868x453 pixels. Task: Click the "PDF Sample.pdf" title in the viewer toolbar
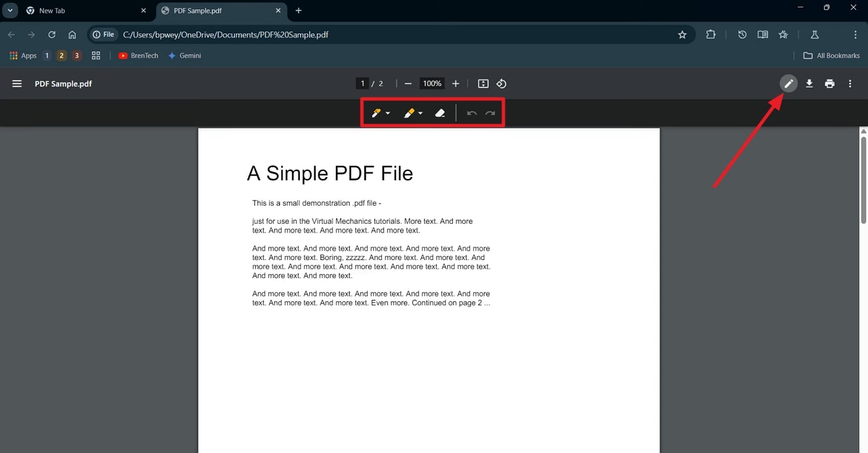click(63, 84)
